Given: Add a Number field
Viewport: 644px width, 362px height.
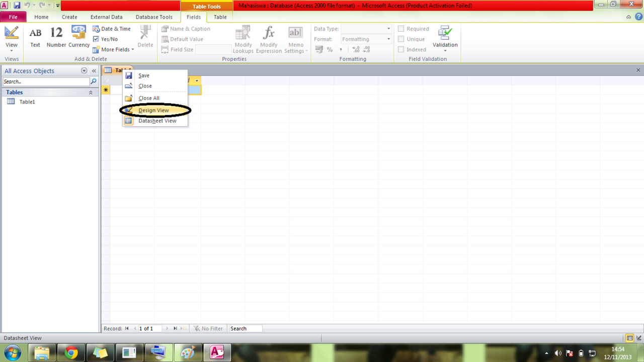Looking at the screenshot, I should click(56, 38).
